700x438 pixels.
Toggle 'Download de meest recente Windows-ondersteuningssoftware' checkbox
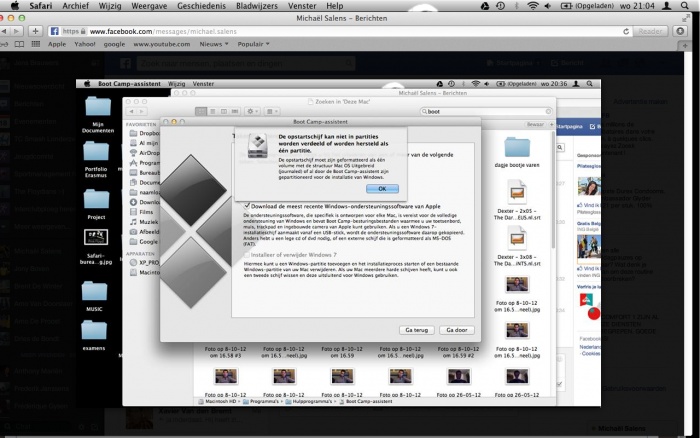(247, 206)
